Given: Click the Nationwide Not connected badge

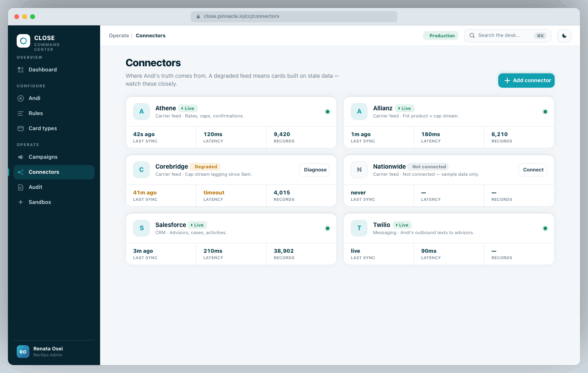Looking at the screenshot, I should pyautogui.click(x=428, y=167).
